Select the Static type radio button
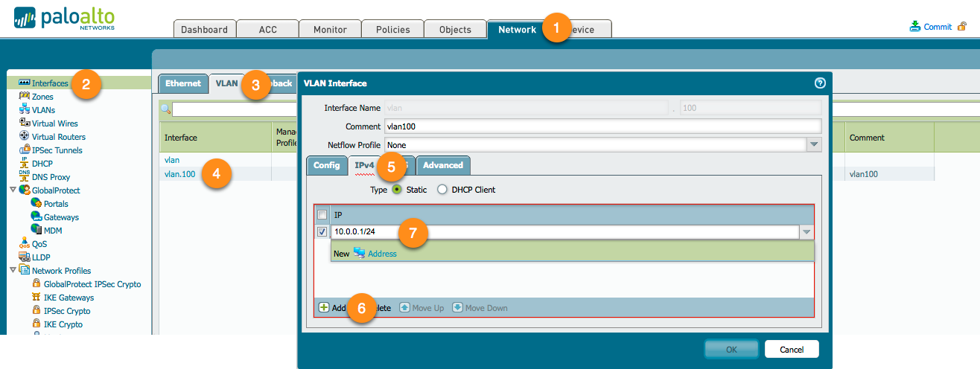The image size is (980, 369). click(397, 190)
